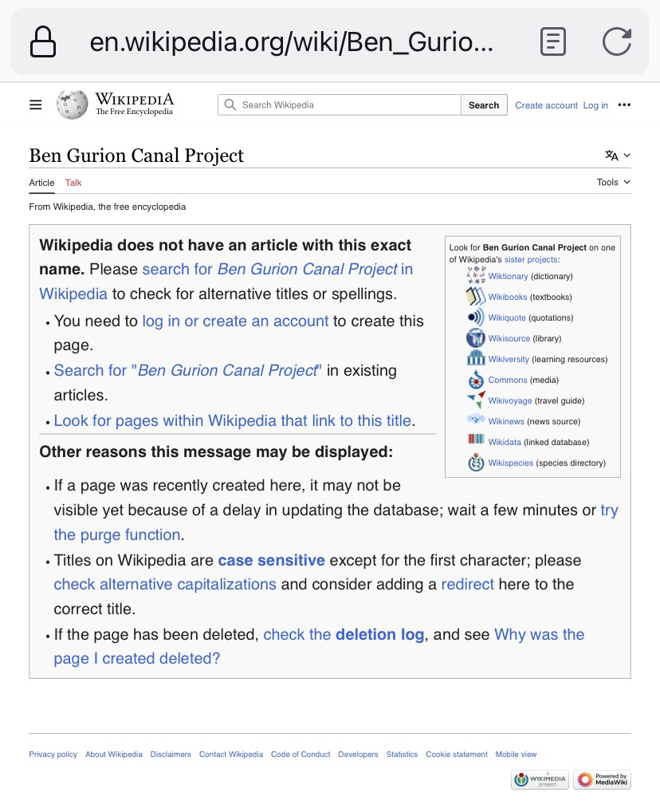Open the three-dot personal tools menu

point(624,105)
